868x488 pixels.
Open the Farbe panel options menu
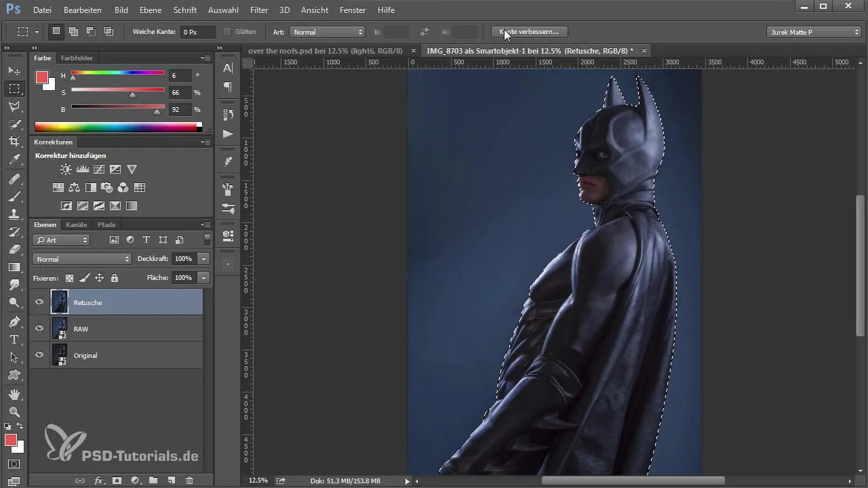[x=205, y=58]
